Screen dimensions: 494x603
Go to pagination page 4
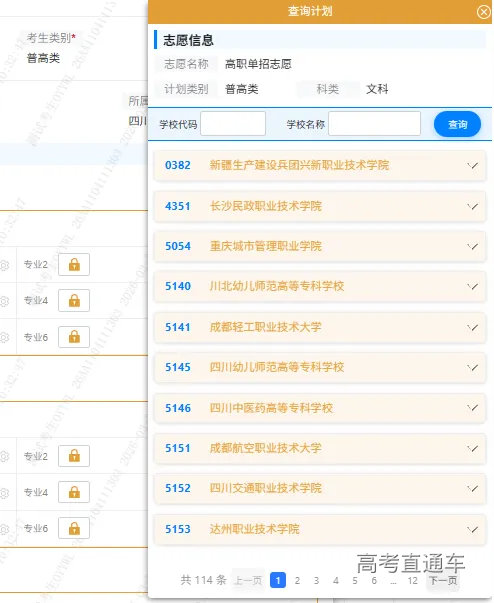tap(336, 580)
